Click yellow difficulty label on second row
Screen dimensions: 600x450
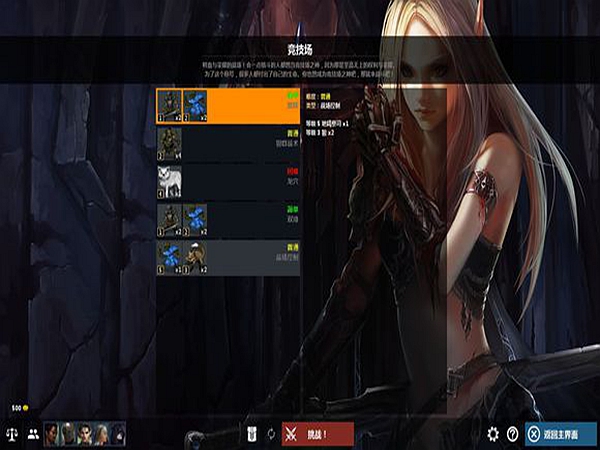tap(293, 133)
